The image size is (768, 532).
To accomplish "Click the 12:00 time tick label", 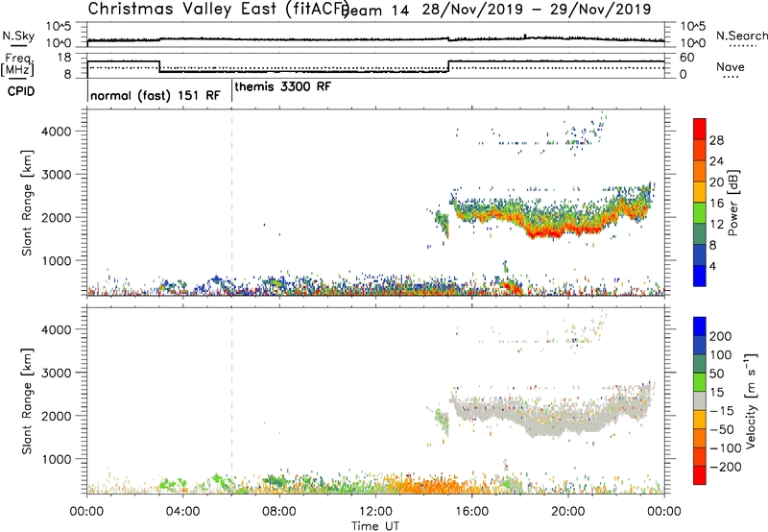I will coord(375,512).
